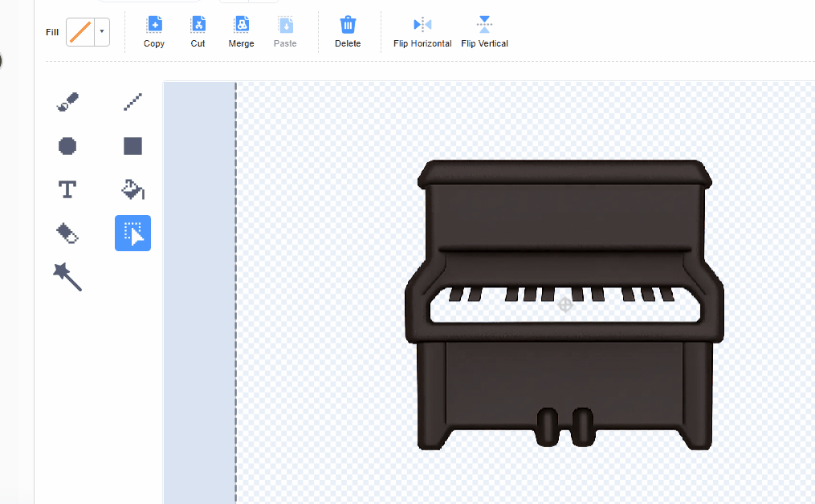Click the Copy button
The width and height of the screenshot is (815, 504).
154,31
